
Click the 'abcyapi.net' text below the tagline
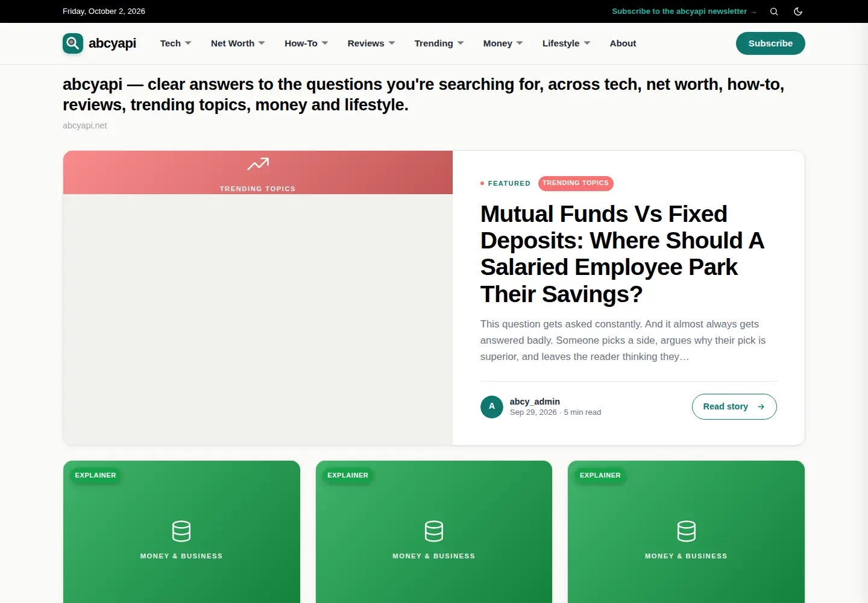85,125
